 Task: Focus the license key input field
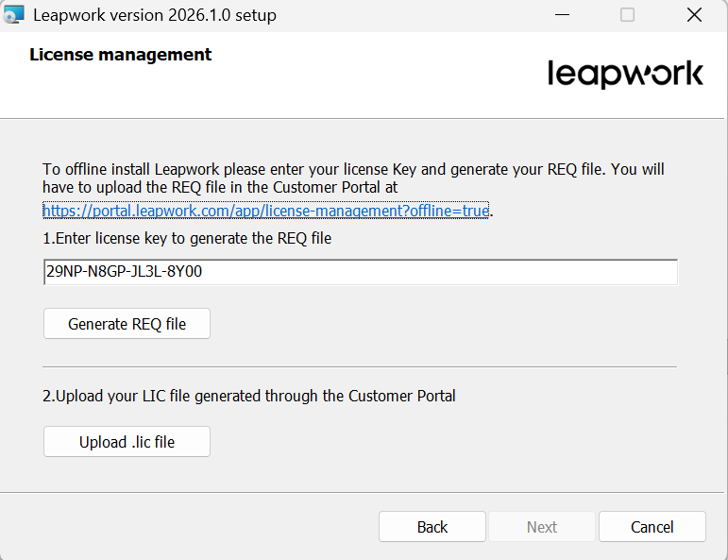coord(361,272)
